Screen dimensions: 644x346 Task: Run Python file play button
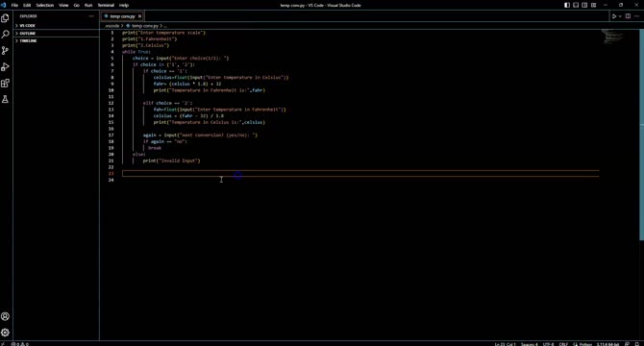pyautogui.click(x=614, y=16)
